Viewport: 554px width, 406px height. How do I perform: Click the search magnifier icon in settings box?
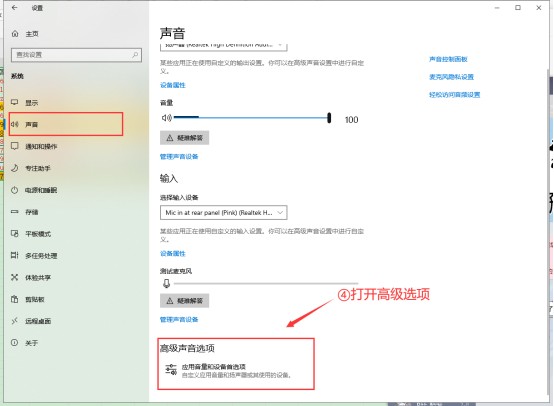click(x=135, y=55)
